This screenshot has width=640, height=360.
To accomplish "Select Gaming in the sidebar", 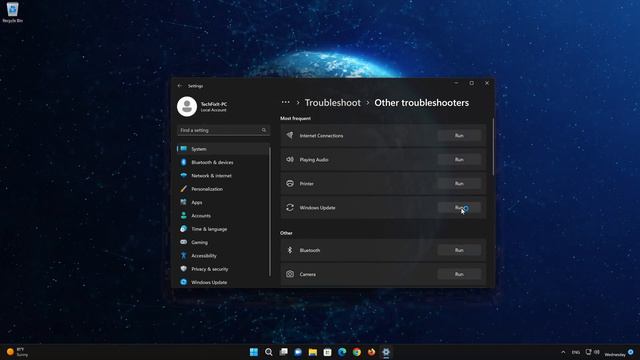I will [x=223, y=242].
